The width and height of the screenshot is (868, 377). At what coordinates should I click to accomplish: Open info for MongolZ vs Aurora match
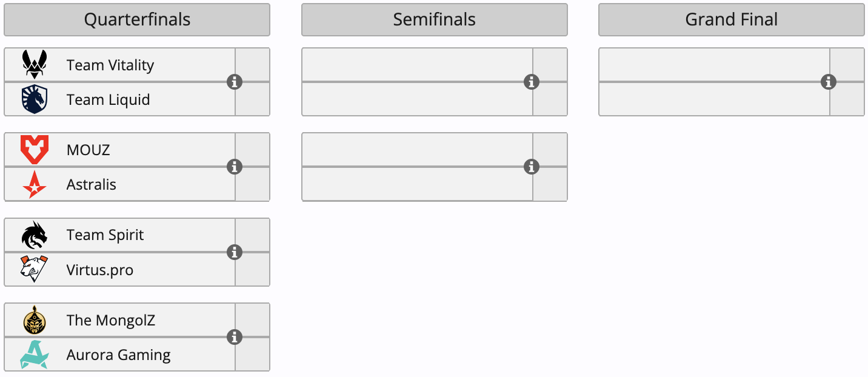tap(235, 337)
